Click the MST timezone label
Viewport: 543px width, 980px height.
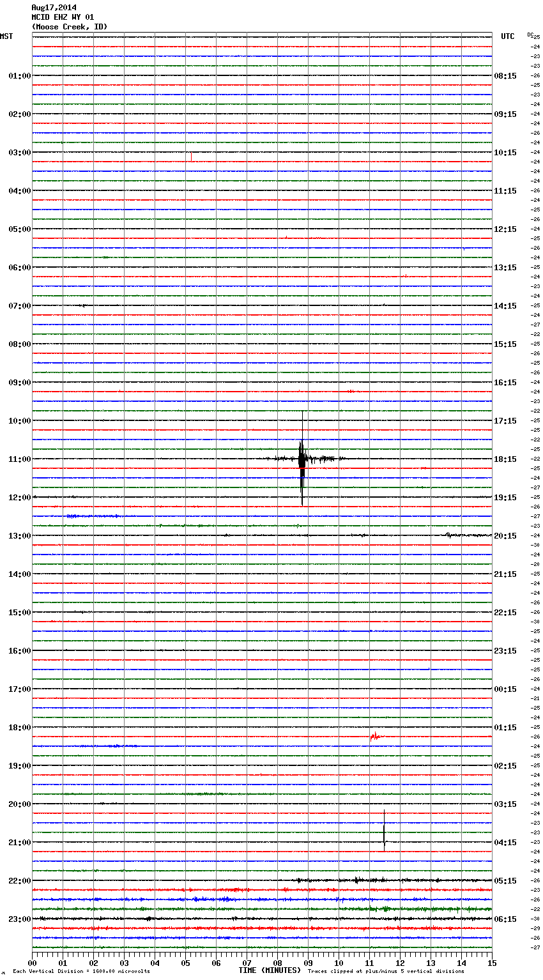tap(6, 36)
